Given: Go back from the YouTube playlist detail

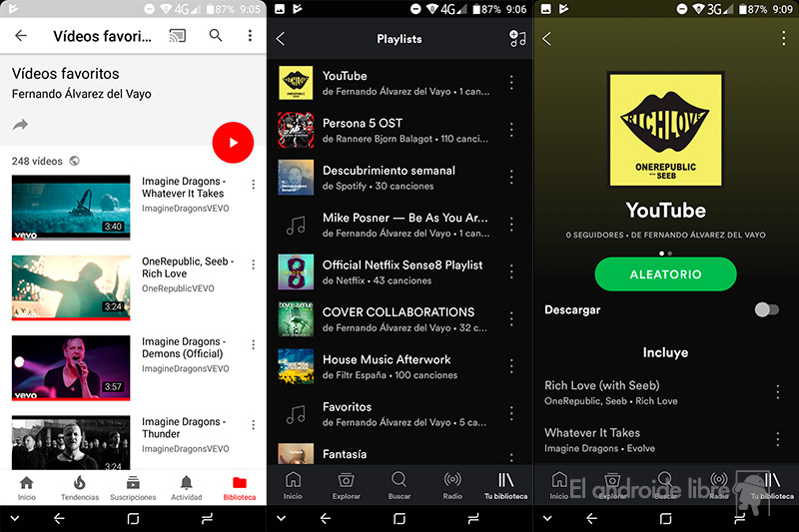Looking at the screenshot, I should coord(546,39).
